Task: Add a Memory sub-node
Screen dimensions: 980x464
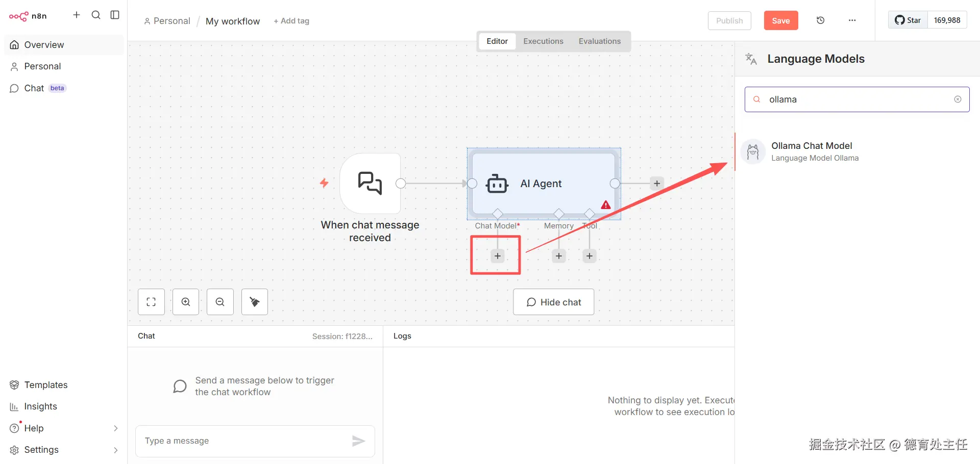Action: tap(559, 256)
